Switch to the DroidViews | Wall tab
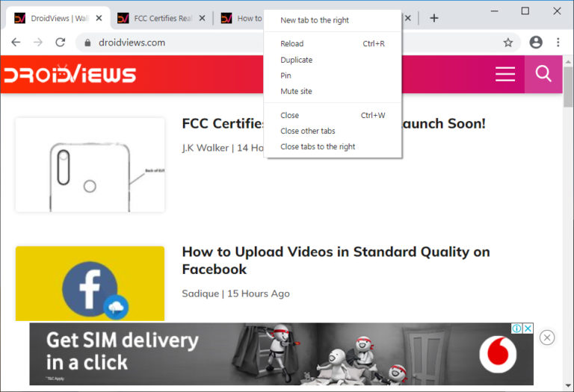Image resolution: width=574 pixels, height=392 pixels. (x=58, y=18)
